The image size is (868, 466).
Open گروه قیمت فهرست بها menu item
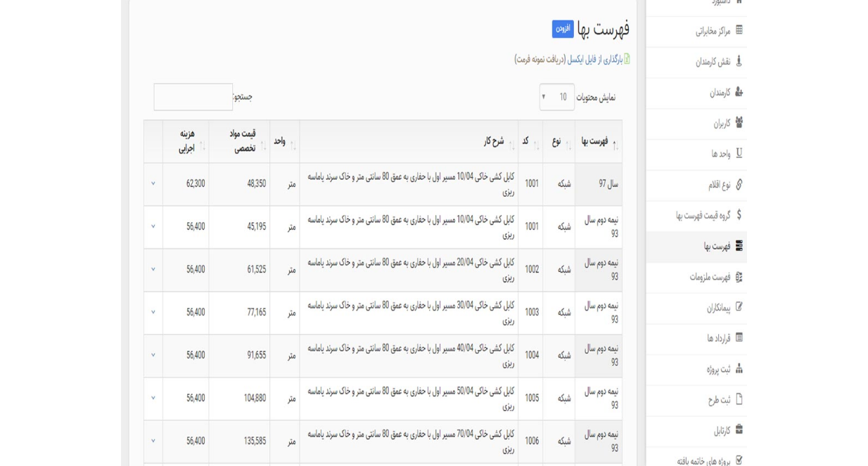[x=696, y=215]
